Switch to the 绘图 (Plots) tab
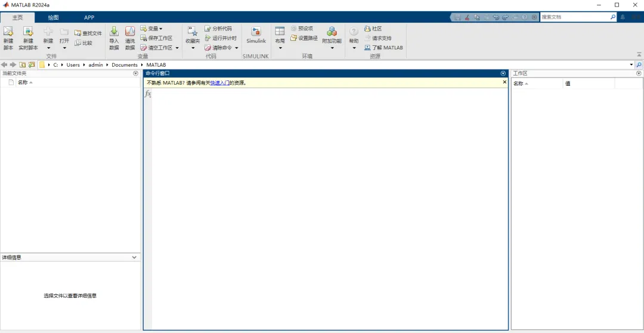 (x=54, y=17)
